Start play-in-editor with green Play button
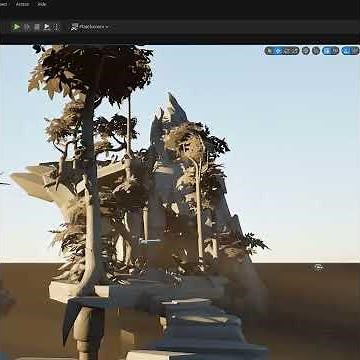This screenshot has height=360, width=360. (x=16, y=27)
